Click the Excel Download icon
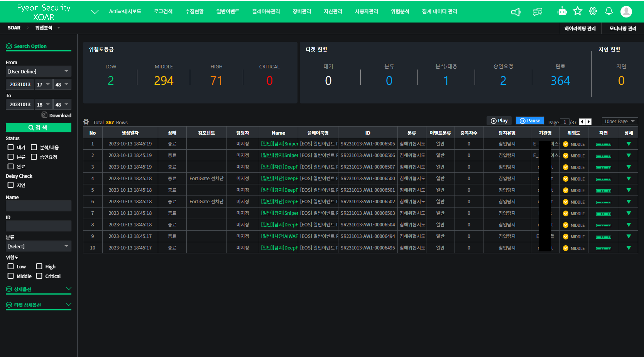Image resolution: width=644 pixels, height=357 pixels. [44, 115]
